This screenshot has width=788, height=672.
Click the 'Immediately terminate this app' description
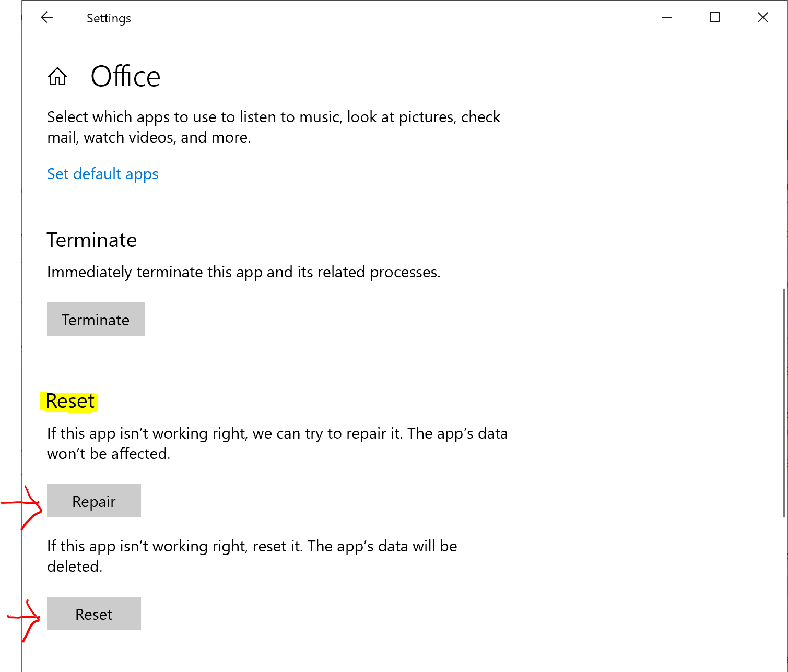pyautogui.click(x=243, y=272)
